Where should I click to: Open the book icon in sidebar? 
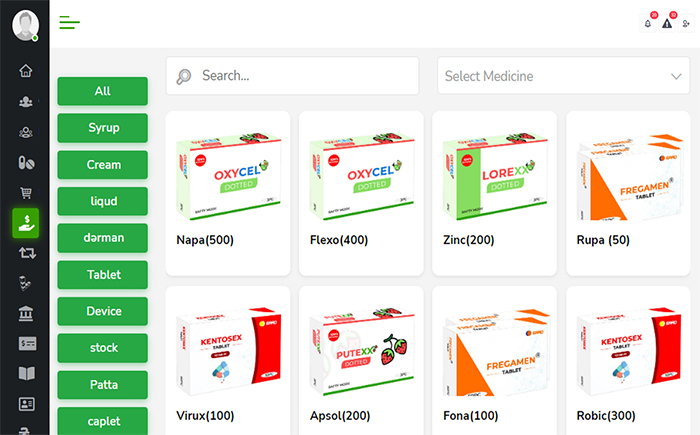[25, 374]
